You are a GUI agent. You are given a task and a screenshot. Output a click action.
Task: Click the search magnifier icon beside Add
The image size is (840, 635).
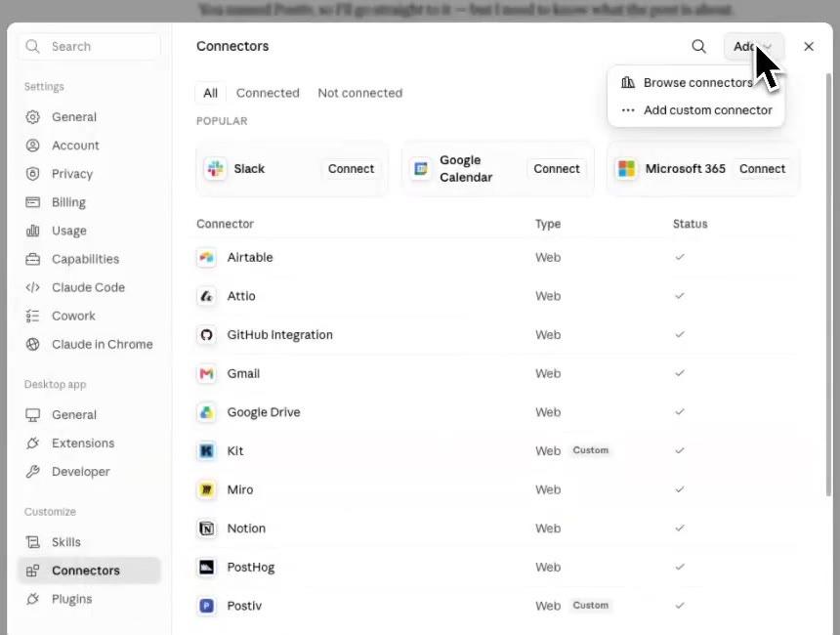click(698, 47)
